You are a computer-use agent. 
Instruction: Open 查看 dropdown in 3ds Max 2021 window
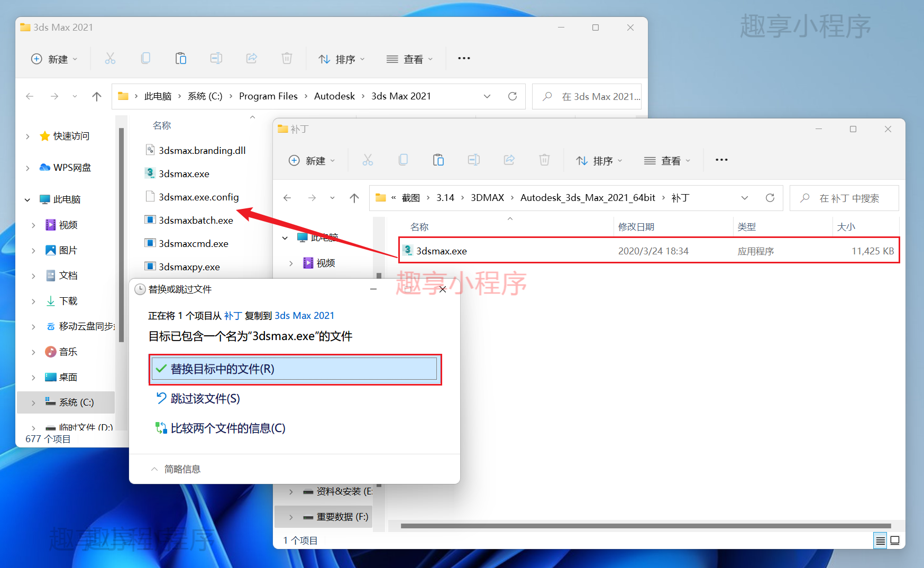[410, 59]
